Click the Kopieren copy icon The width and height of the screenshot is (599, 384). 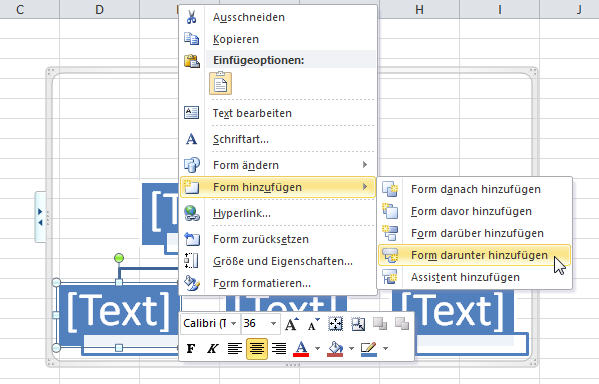(x=192, y=39)
